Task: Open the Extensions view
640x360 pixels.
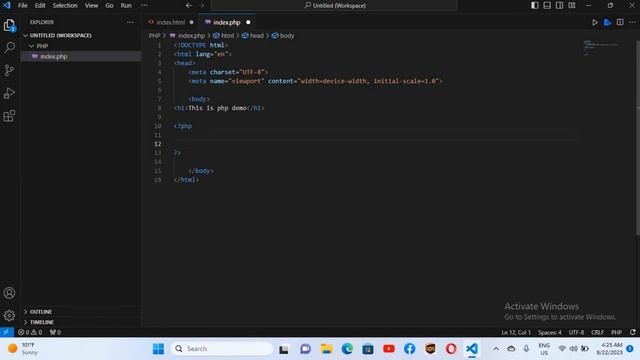Action: coord(9,116)
